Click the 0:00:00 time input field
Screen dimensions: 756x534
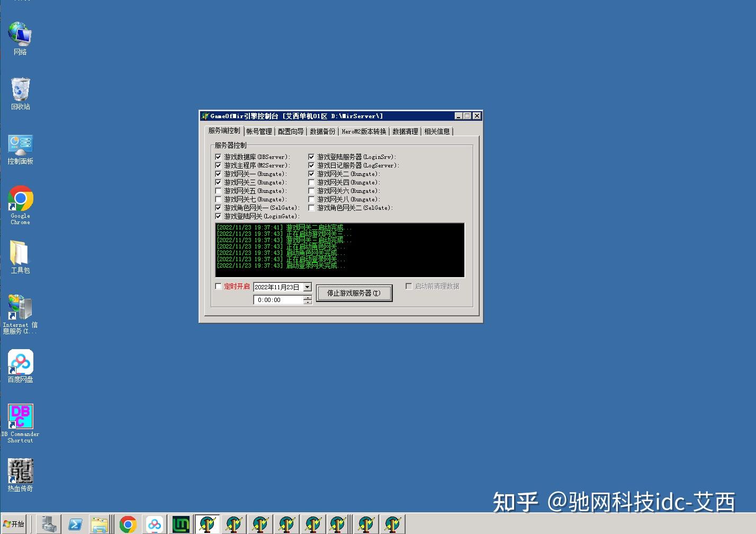[278, 300]
